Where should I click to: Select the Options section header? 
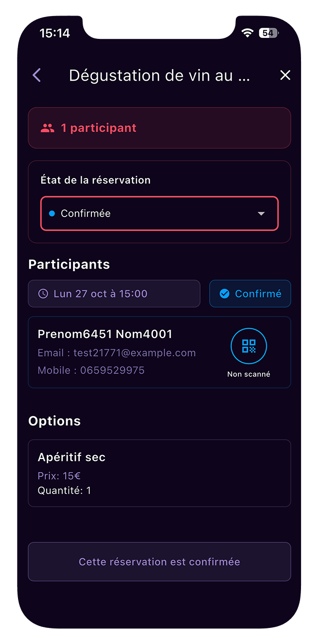coord(54,421)
